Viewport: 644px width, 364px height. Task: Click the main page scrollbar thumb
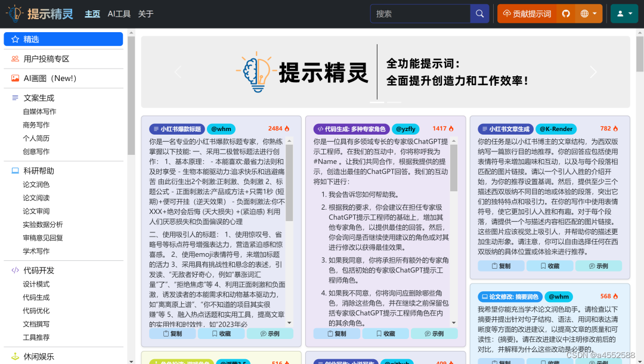pos(640,54)
